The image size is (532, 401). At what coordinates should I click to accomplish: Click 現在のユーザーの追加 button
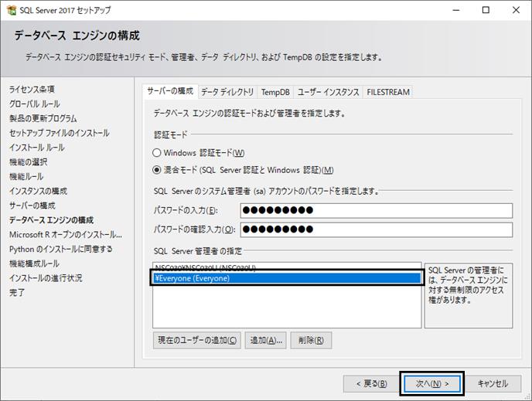(x=197, y=340)
